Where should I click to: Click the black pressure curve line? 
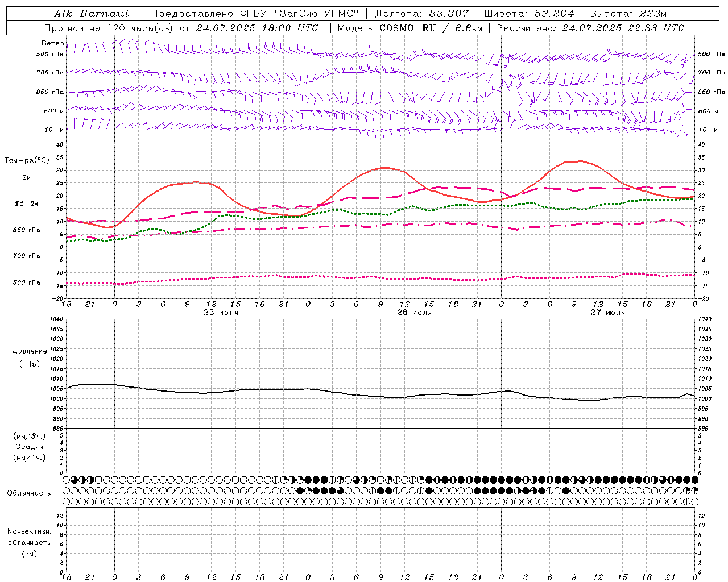coord(381,396)
